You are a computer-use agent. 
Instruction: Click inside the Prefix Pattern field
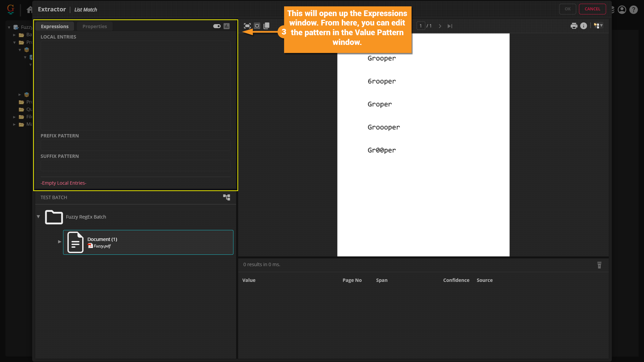(136, 145)
